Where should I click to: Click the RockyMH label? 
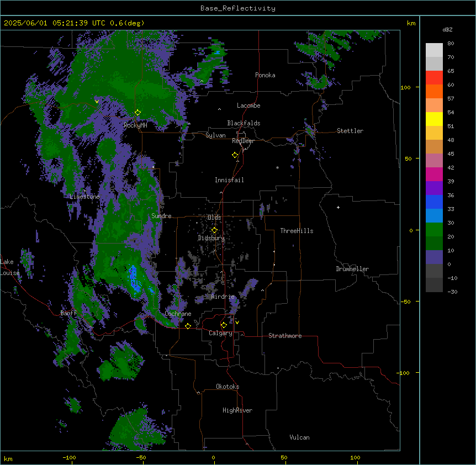(135, 125)
